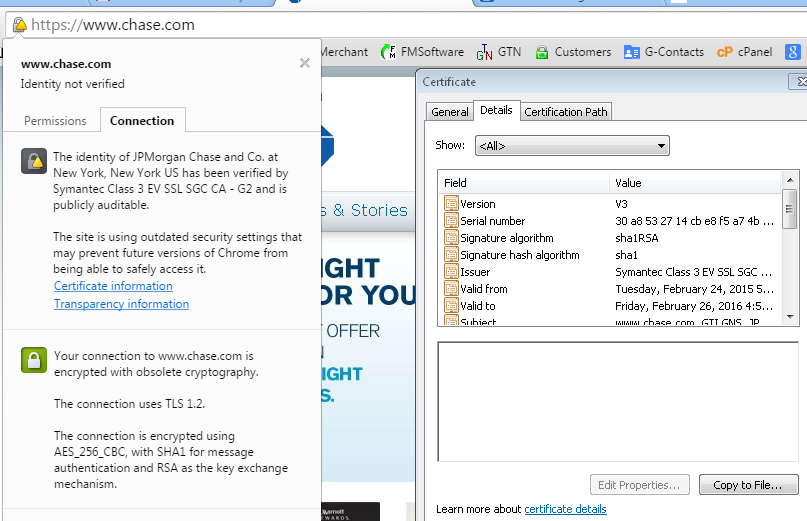The width and height of the screenshot is (807, 521).
Task: Open the Certificate information link
Action: coord(113,286)
